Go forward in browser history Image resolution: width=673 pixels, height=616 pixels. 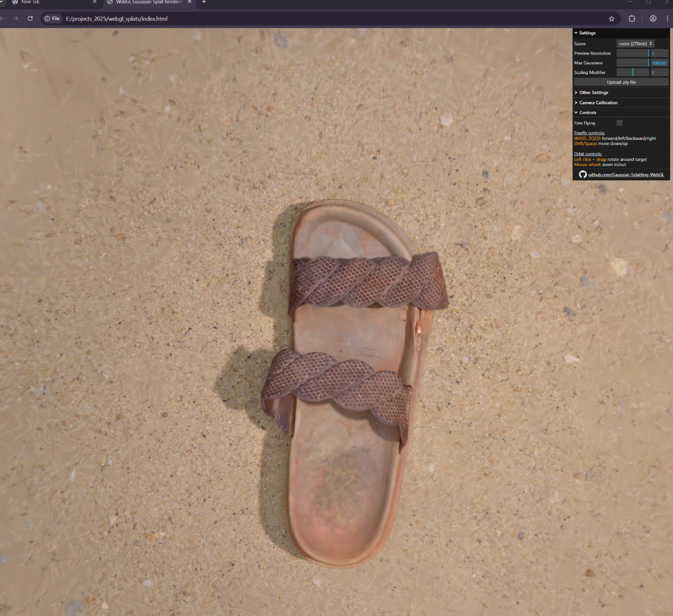click(x=16, y=19)
